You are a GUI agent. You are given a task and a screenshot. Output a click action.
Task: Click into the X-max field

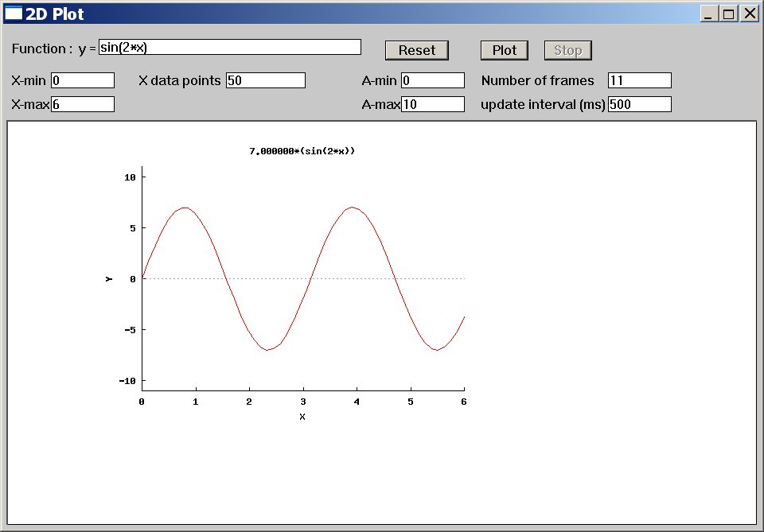[x=83, y=104]
